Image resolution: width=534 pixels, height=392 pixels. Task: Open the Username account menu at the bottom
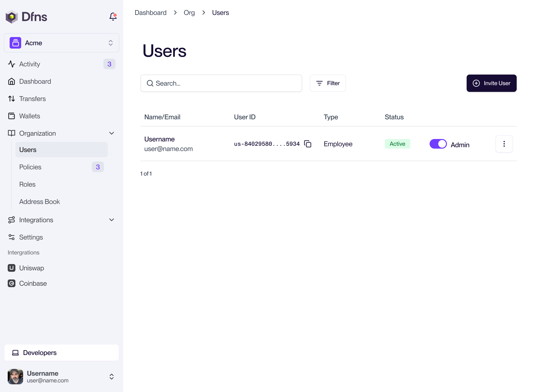tap(62, 377)
